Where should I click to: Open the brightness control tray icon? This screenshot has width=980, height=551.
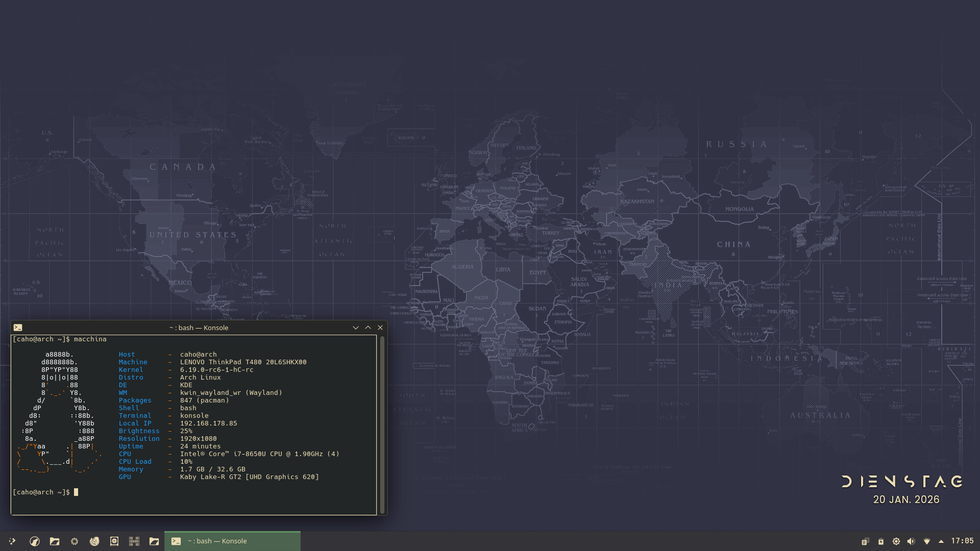(896, 541)
